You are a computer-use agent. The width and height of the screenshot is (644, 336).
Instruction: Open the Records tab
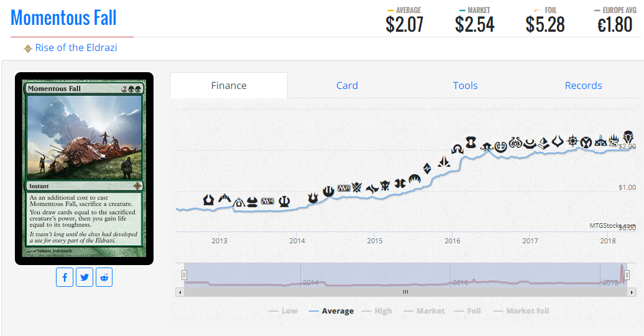[583, 85]
